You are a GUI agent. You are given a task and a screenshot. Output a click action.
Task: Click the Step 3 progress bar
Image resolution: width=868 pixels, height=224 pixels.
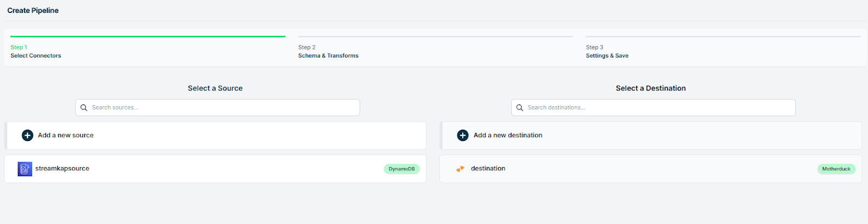click(x=723, y=36)
